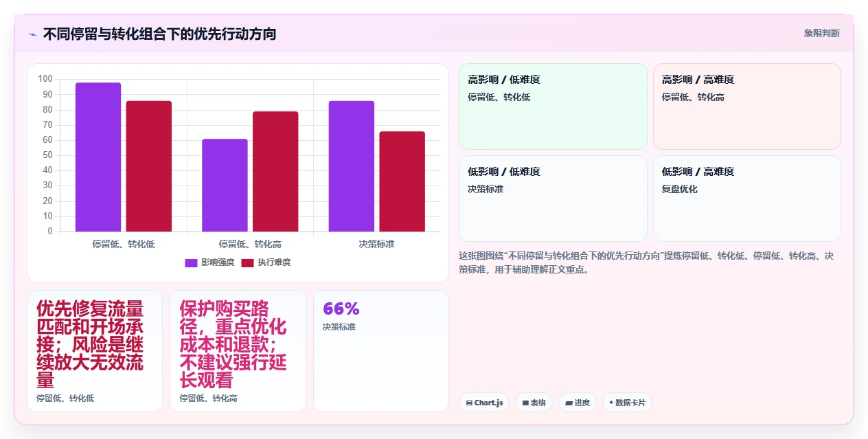Click the 复盘优化 text in quadrant
This screenshot has width=868, height=439.
680,189
